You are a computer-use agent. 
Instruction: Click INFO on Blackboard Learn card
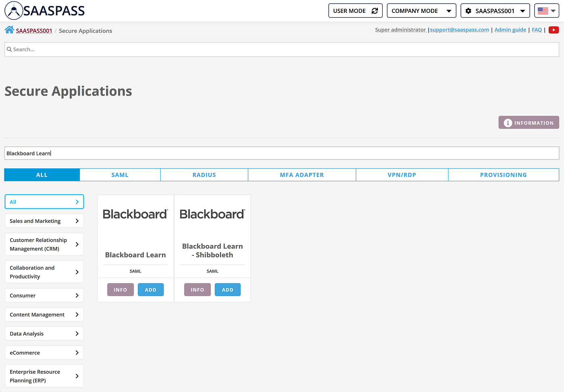120,290
